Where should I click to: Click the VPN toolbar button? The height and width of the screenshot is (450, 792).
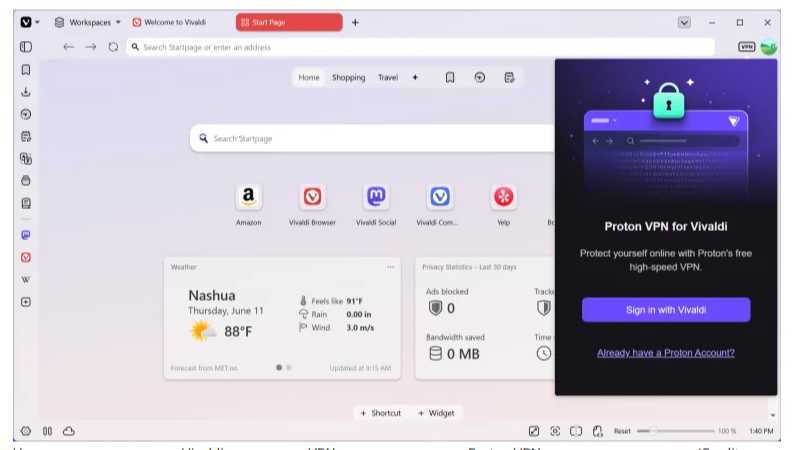pos(747,47)
